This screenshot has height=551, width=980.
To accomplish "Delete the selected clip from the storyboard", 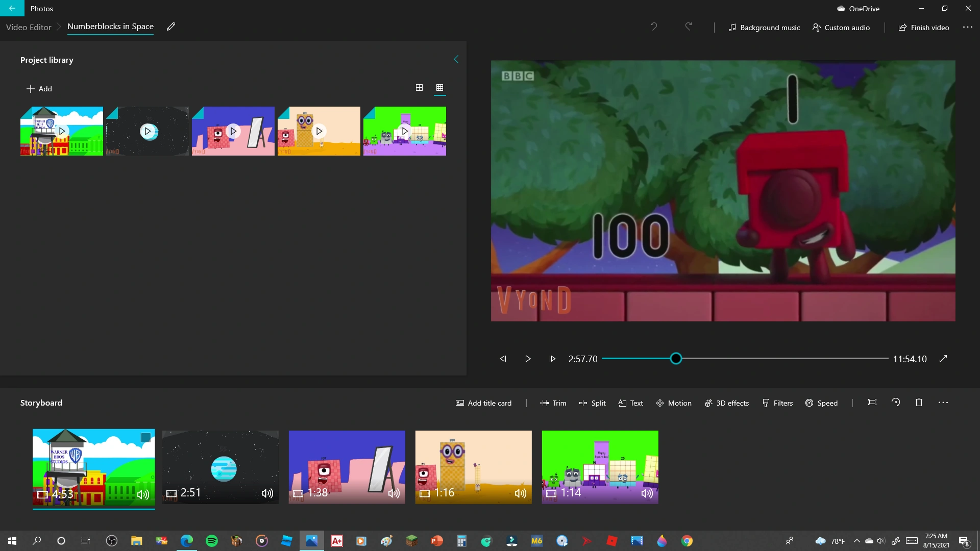I will [x=919, y=403].
